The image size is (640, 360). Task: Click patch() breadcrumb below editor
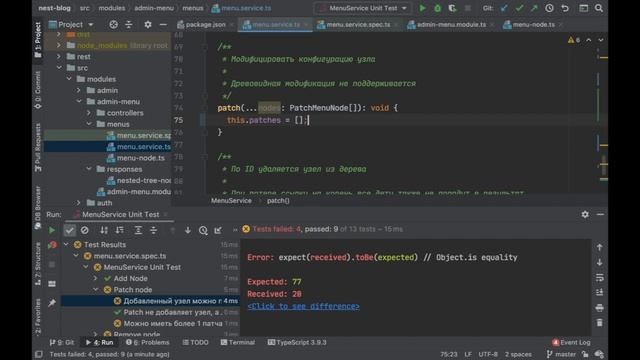pos(278,201)
